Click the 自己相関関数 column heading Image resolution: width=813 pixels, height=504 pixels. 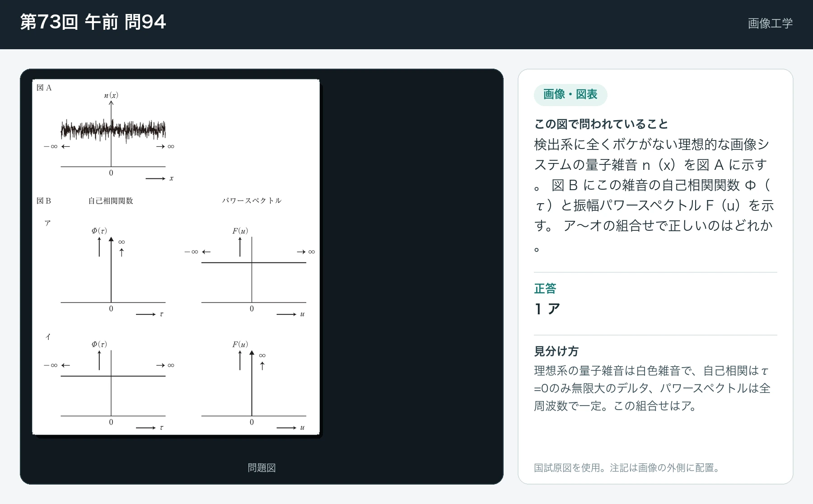tap(111, 201)
